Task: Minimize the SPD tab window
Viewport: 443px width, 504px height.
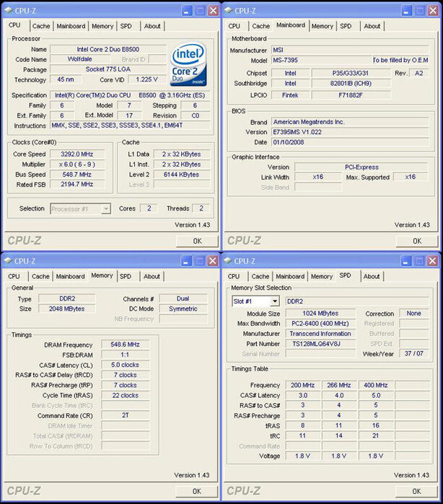Action: (x=406, y=261)
